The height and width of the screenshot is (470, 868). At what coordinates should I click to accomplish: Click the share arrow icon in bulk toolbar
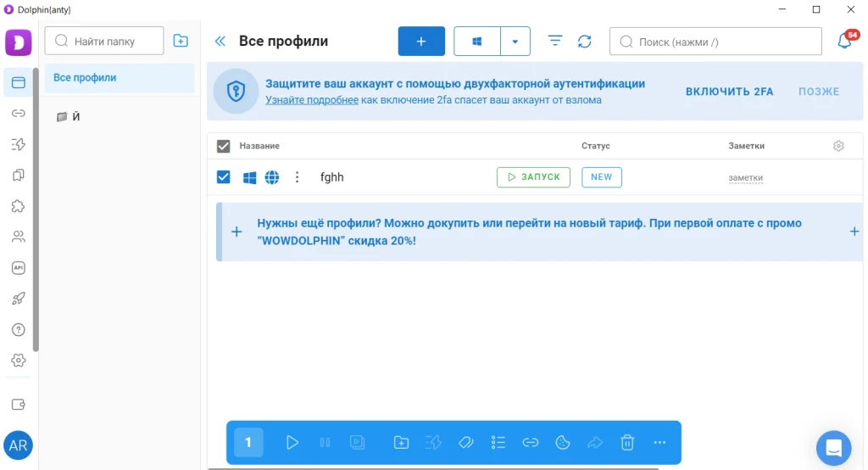point(595,442)
